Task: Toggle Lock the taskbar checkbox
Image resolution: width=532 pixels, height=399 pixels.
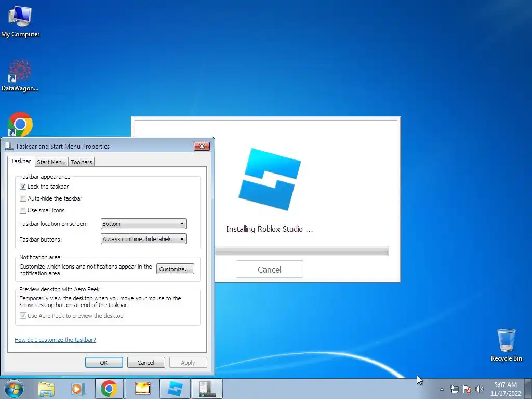Action: tap(23, 187)
